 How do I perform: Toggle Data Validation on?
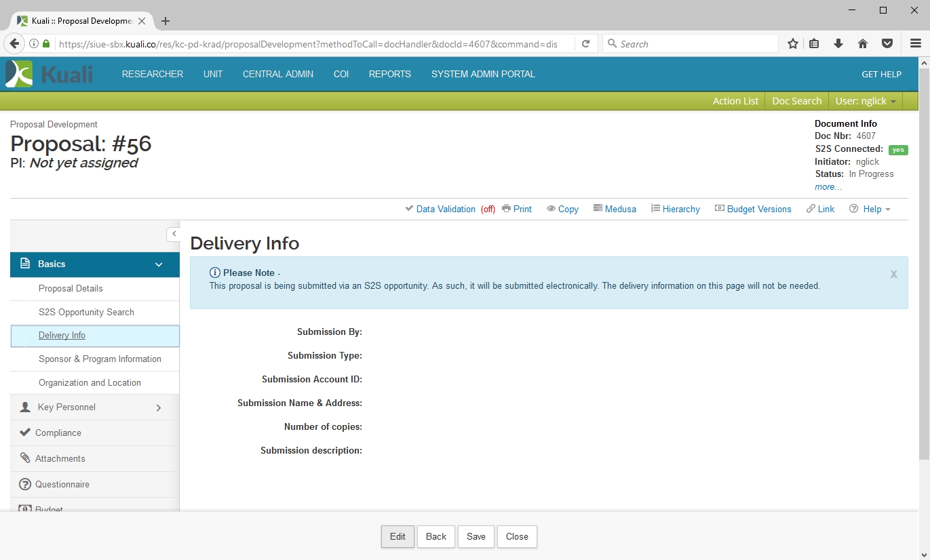[x=446, y=209]
